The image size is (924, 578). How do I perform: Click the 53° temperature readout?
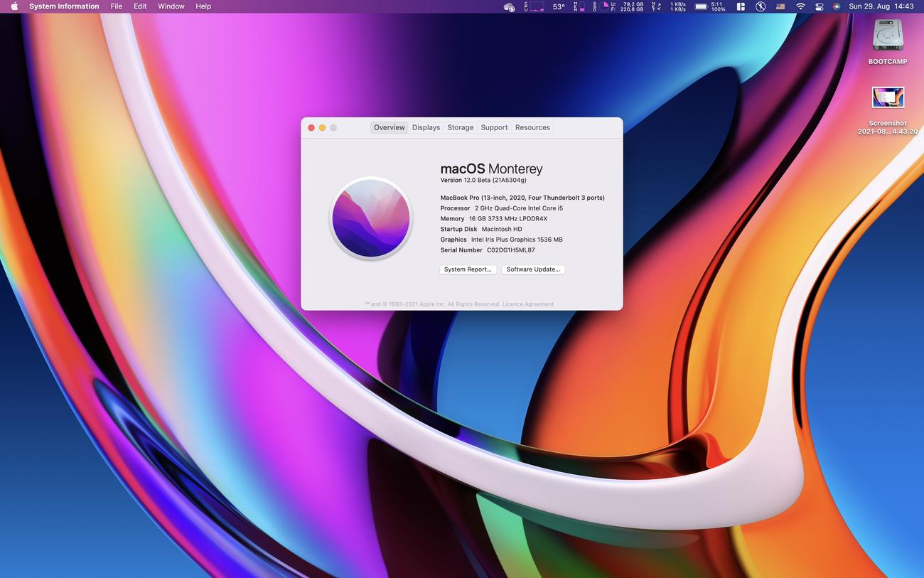(559, 6)
